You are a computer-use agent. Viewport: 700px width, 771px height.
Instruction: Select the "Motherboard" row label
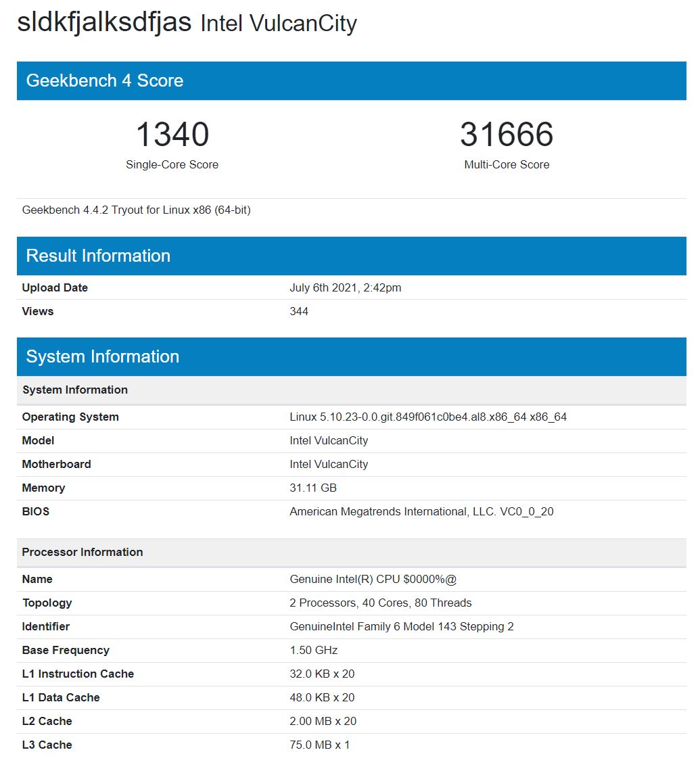coord(57,464)
